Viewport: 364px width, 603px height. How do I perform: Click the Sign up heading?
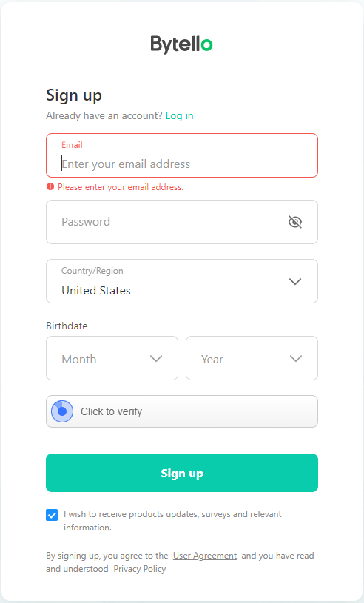coord(74,95)
